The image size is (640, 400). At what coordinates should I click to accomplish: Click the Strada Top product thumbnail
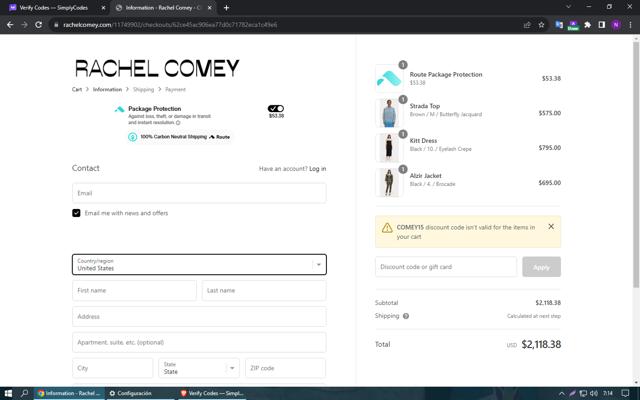(389, 113)
